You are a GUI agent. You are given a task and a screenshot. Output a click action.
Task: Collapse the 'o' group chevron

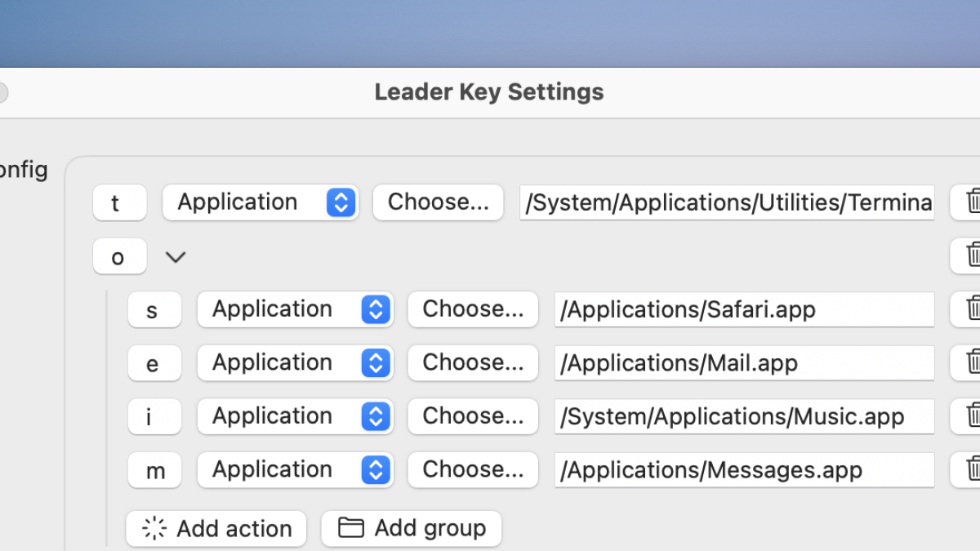click(x=176, y=257)
